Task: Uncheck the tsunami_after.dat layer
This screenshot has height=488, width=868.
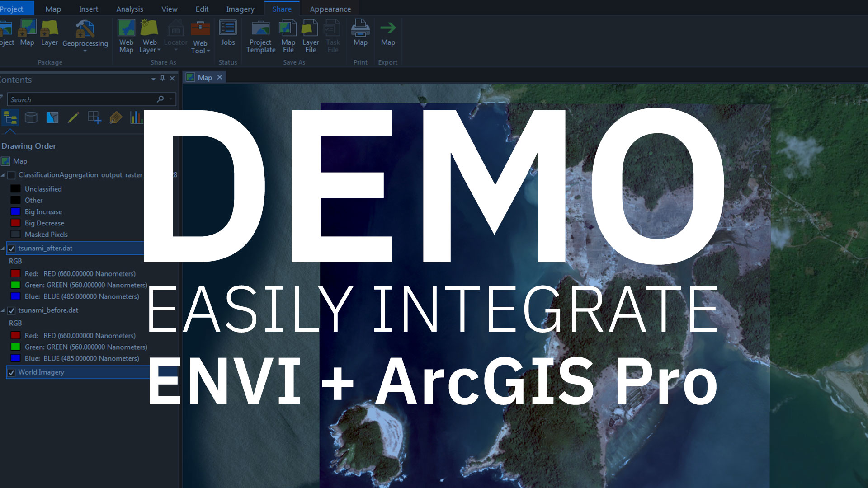Action: [11, 248]
